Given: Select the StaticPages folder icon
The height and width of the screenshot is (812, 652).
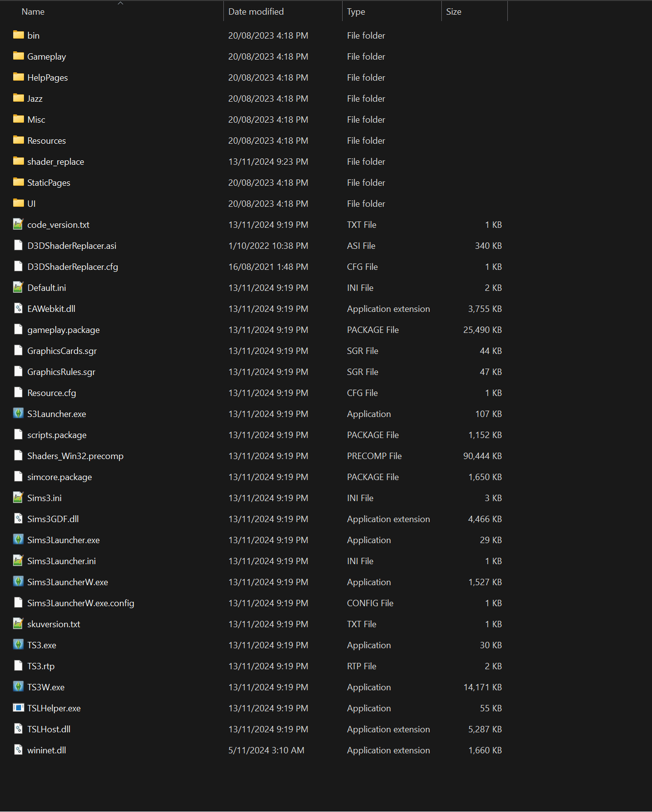Looking at the screenshot, I should (19, 182).
